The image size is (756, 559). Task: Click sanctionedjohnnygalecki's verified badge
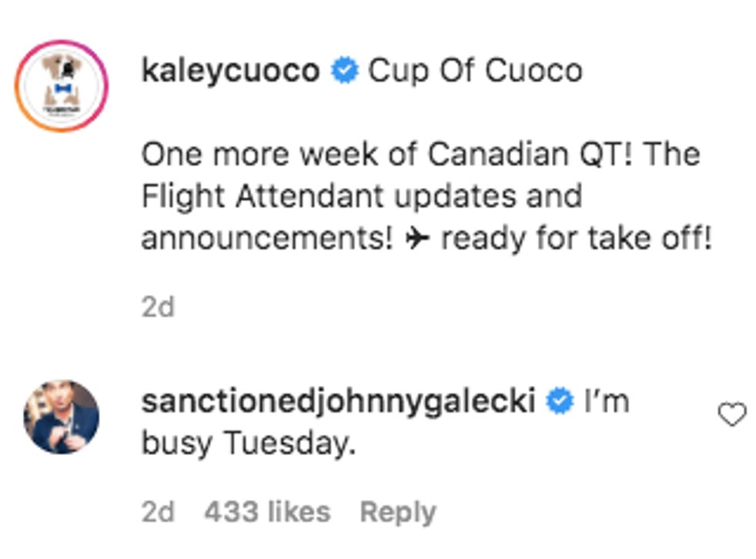coord(560,402)
